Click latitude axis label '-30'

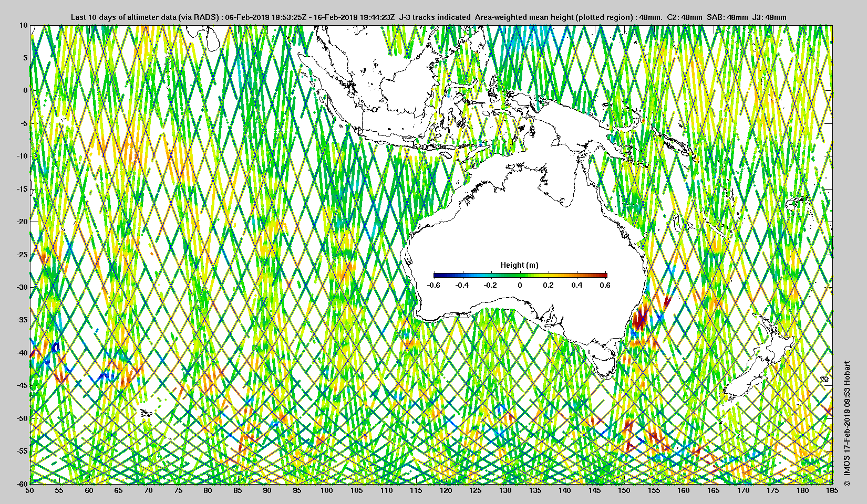pos(22,287)
